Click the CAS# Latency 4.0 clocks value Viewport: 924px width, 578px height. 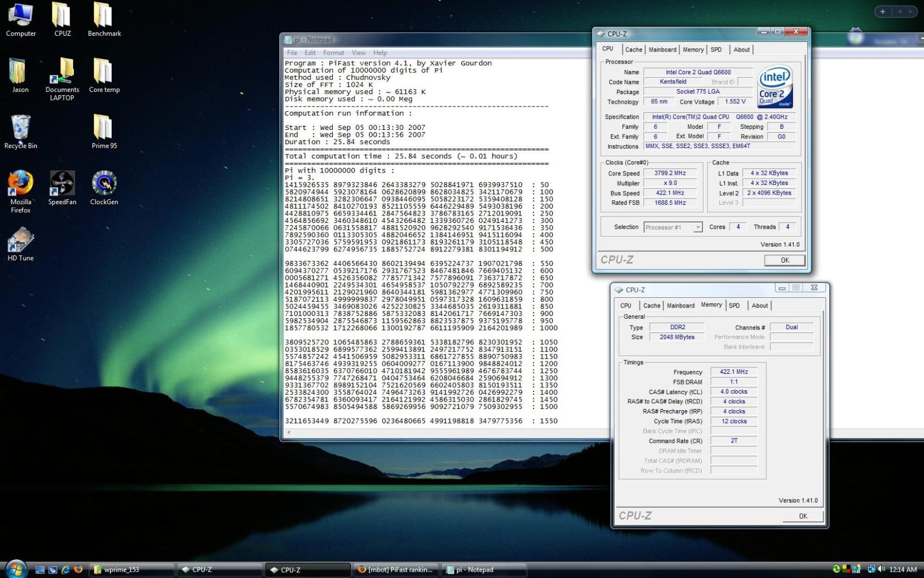click(734, 392)
